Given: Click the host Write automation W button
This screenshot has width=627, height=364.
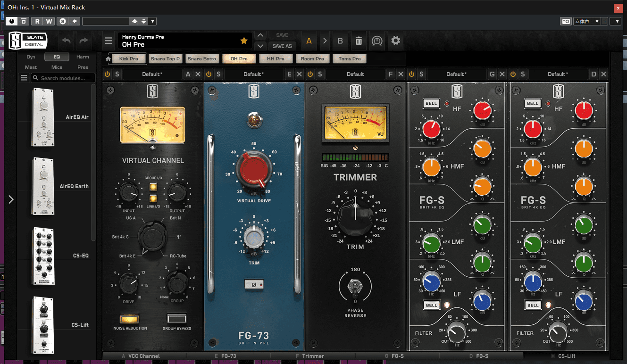Looking at the screenshot, I should click(x=49, y=21).
